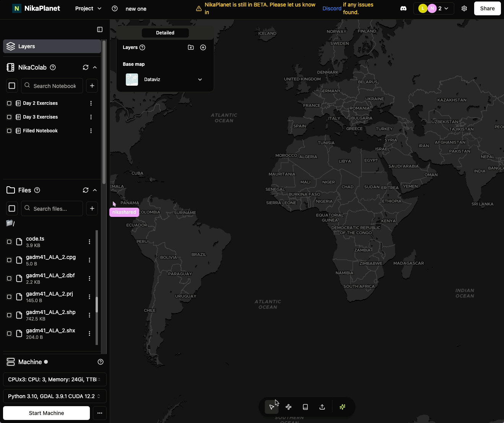Collapse the Files section
Screen dimensions: 504x423
point(95,190)
